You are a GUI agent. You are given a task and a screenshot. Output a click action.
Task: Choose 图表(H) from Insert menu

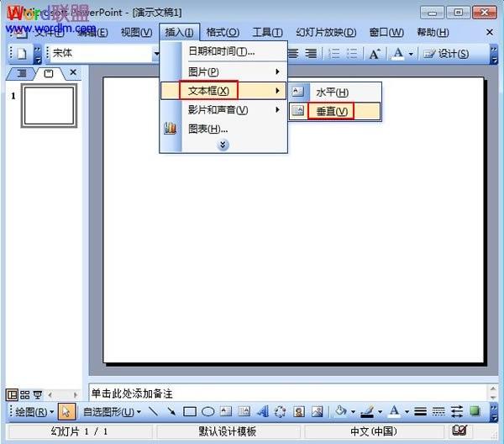tap(223, 129)
